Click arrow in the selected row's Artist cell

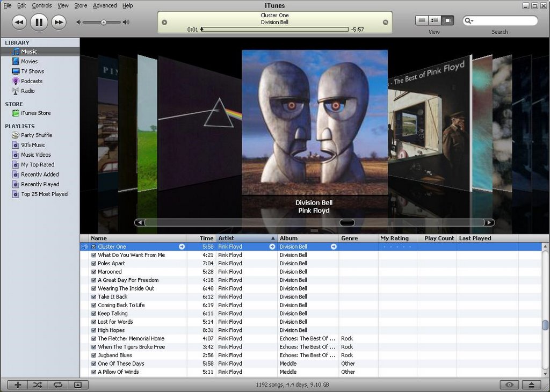272,246
